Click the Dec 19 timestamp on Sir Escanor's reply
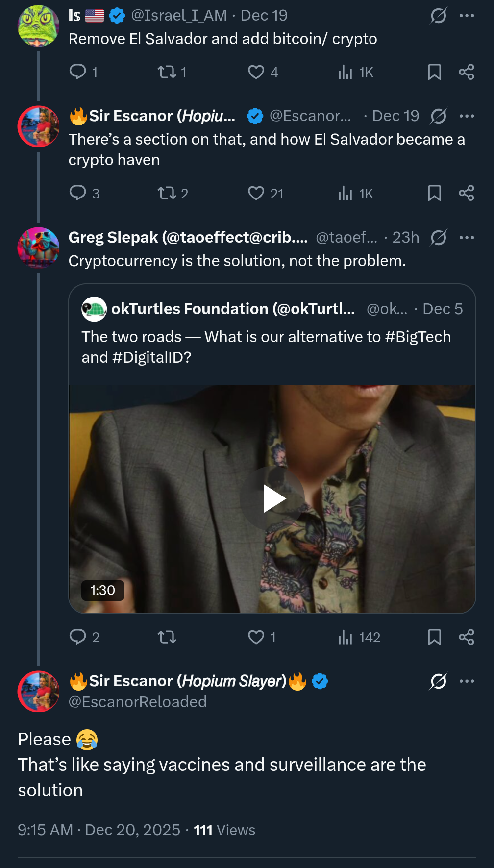The image size is (494, 868). coord(395,116)
